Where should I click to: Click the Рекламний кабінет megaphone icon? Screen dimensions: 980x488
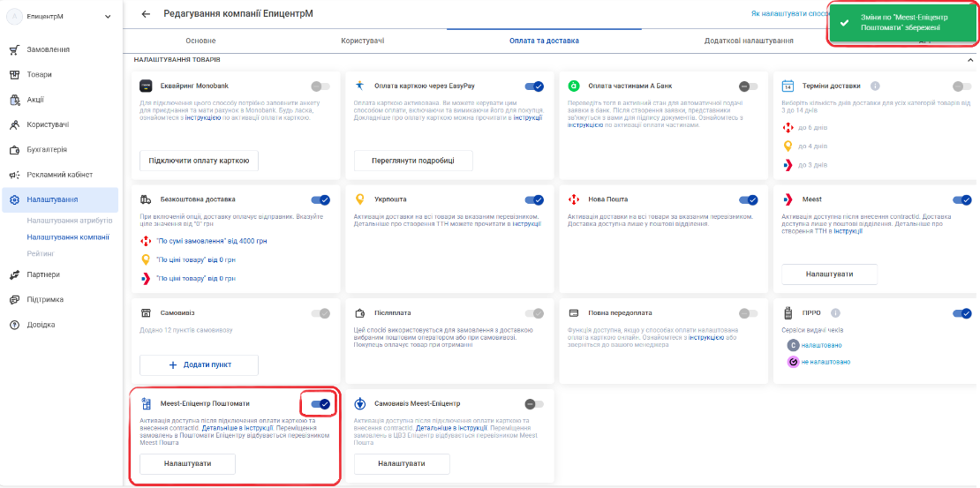14,175
